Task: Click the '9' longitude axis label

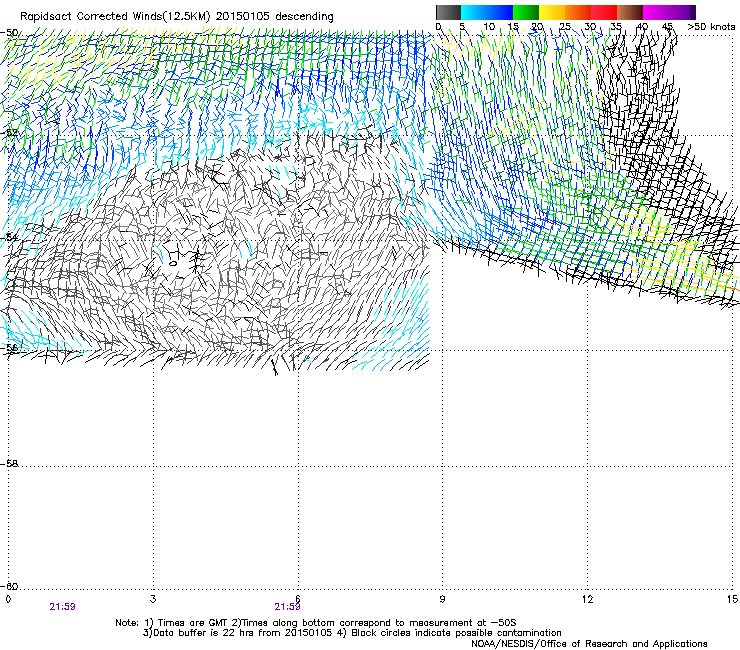Action: click(x=442, y=599)
